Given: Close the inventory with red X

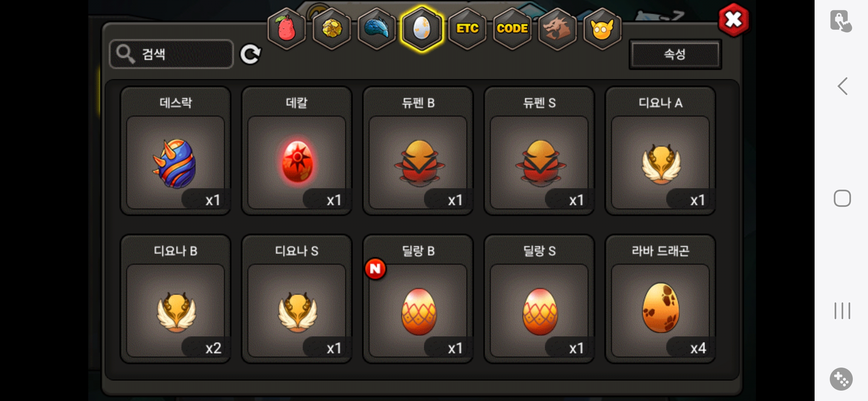Looking at the screenshot, I should (x=733, y=20).
